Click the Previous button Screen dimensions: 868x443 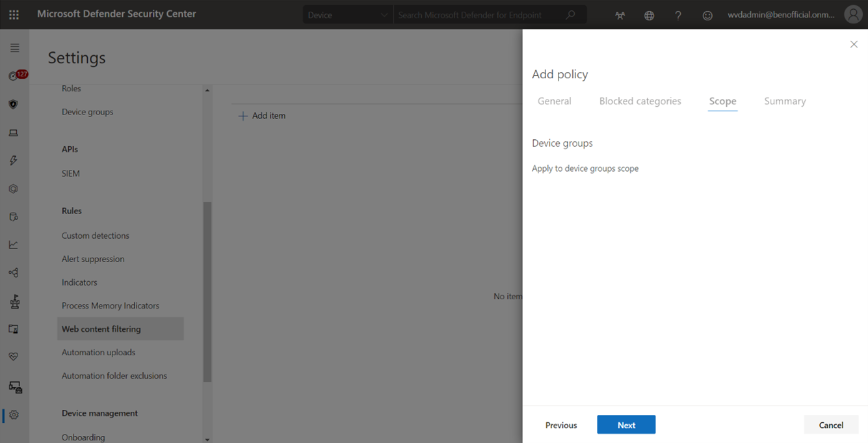561,425
